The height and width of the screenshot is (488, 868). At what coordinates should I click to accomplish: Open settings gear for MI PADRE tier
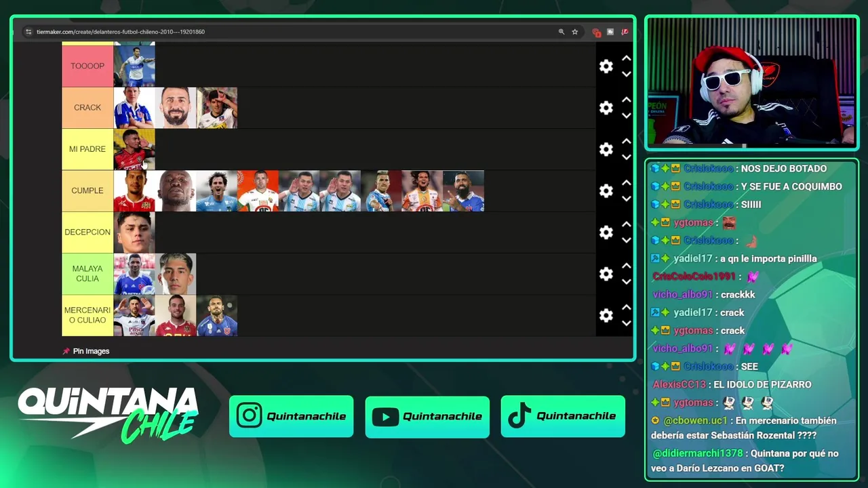coord(606,149)
